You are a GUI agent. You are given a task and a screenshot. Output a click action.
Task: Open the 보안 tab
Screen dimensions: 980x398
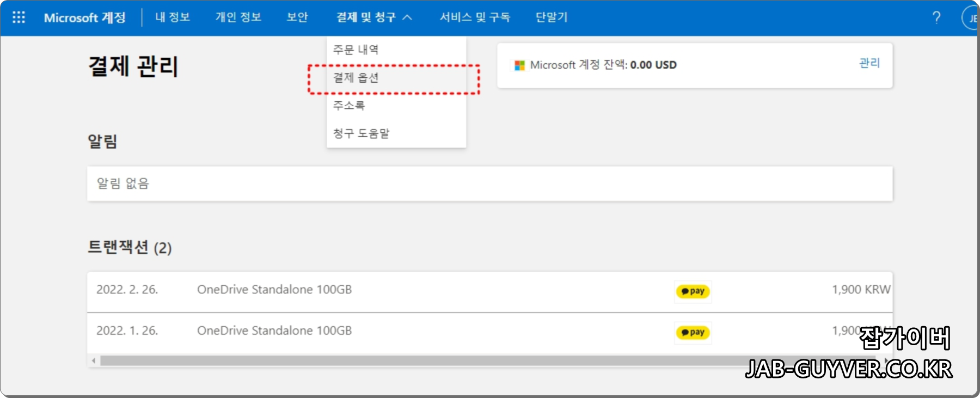pos(297,17)
